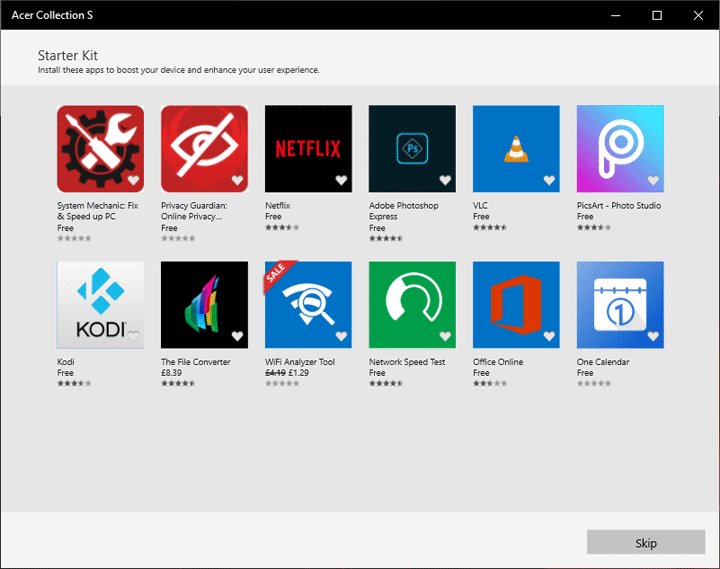Toggle the heart on WiFi Analyzer Tool
Screen dimensions: 720x569
(341, 336)
